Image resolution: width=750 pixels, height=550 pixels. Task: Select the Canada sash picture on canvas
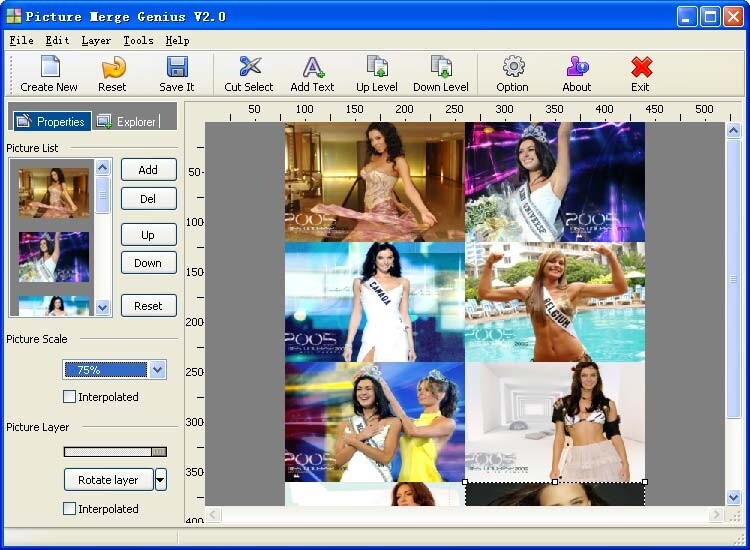pos(375,302)
